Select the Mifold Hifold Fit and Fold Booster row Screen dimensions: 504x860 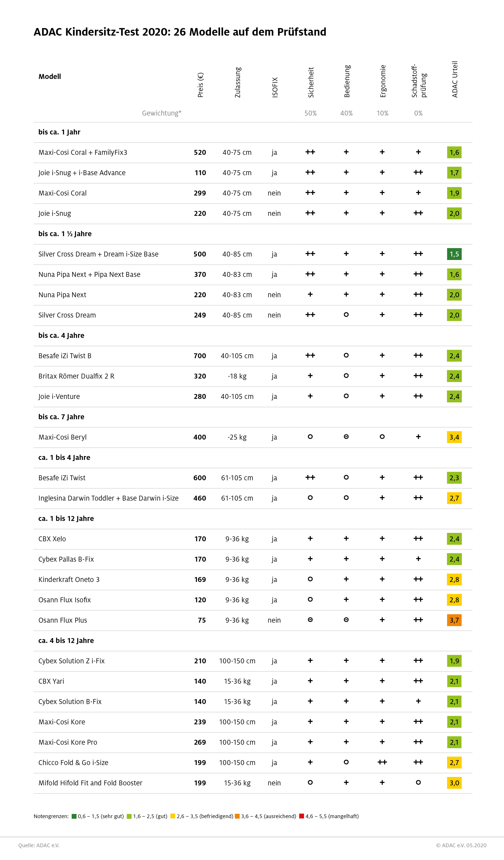pos(253,783)
